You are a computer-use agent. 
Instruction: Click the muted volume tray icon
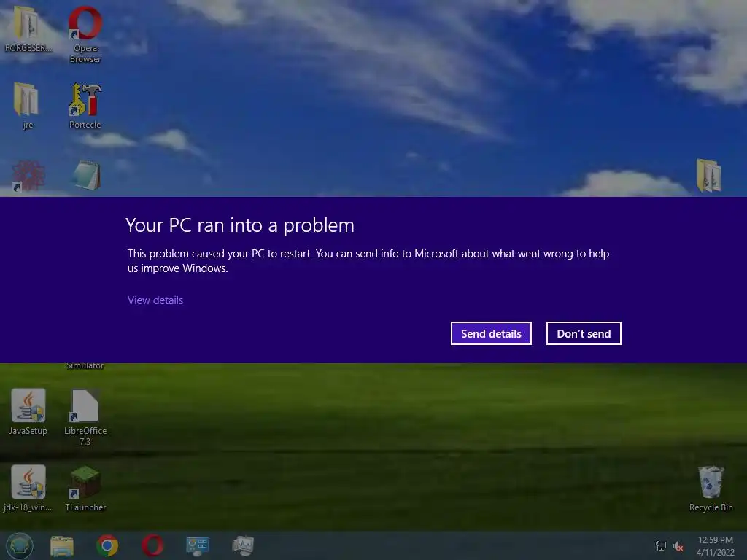click(678, 547)
